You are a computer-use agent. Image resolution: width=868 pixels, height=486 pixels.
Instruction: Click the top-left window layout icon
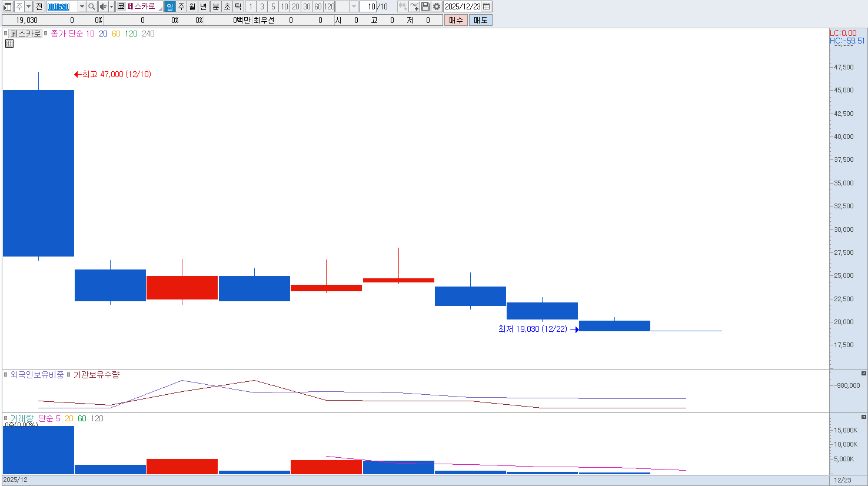(8, 6)
